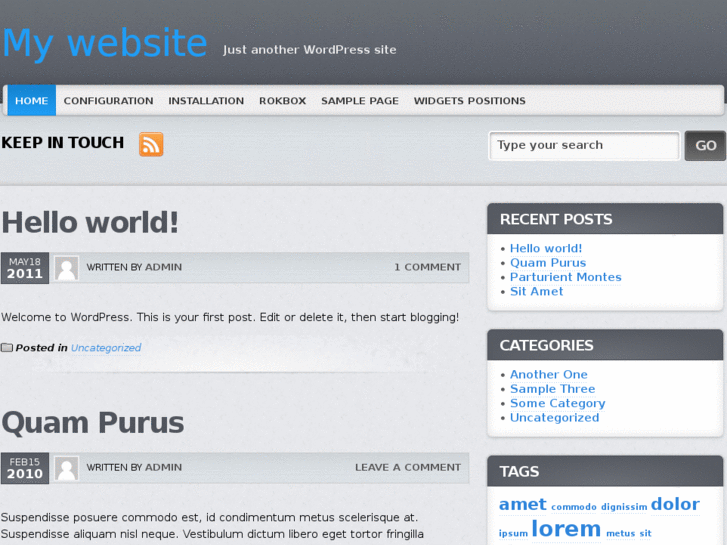The image size is (727, 545).
Task: Open the Quam Purus post title
Action: (93, 423)
